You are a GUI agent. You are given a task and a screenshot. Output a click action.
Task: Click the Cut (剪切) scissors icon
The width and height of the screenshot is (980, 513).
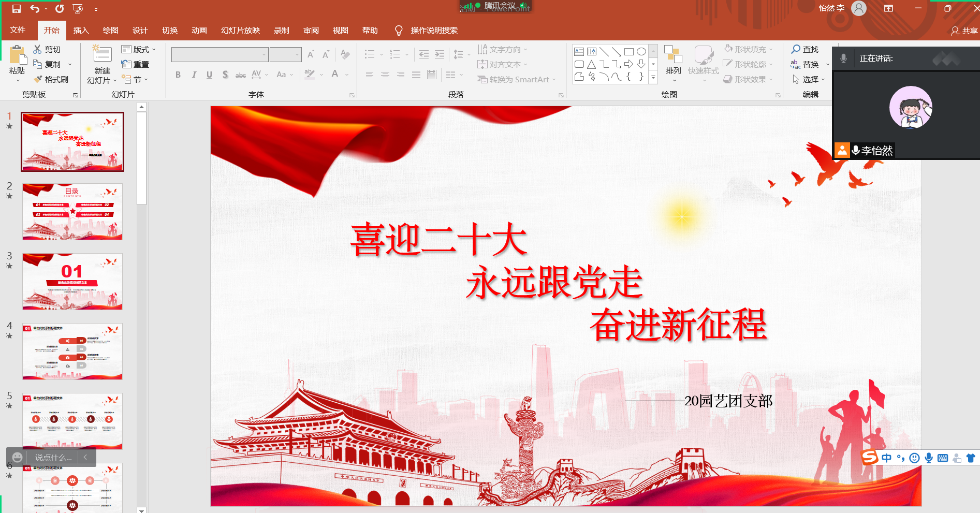point(37,49)
